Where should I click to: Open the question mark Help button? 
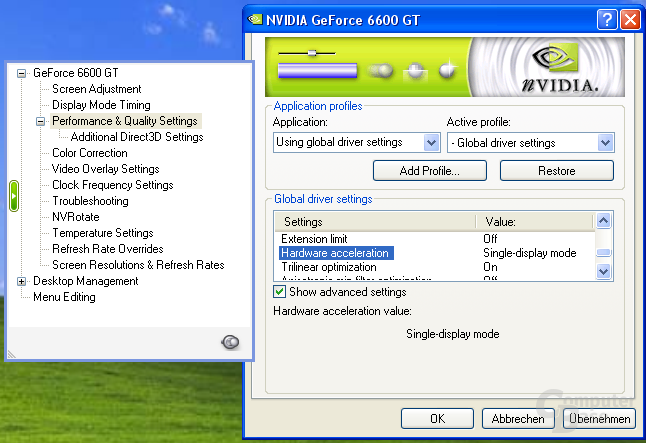pos(607,19)
